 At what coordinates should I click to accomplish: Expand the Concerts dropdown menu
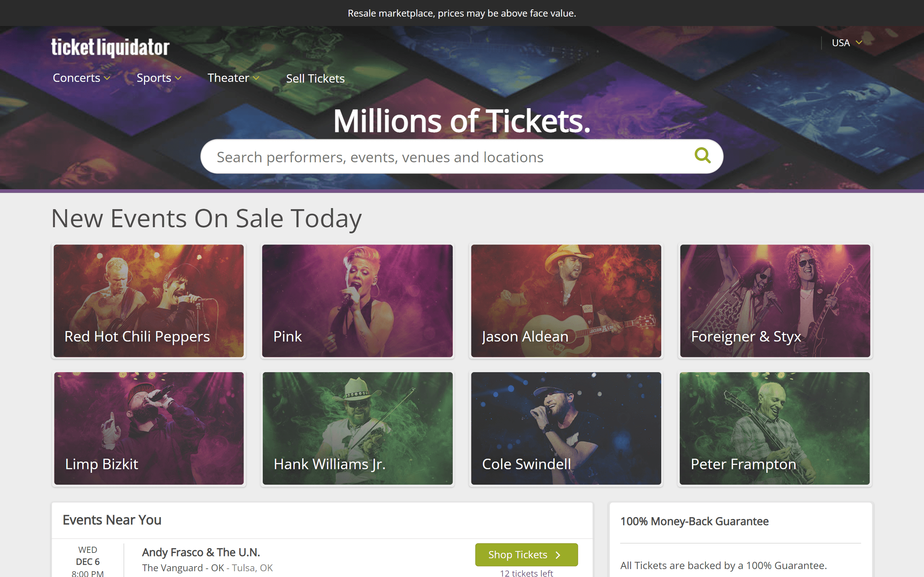tap(81, 78)
